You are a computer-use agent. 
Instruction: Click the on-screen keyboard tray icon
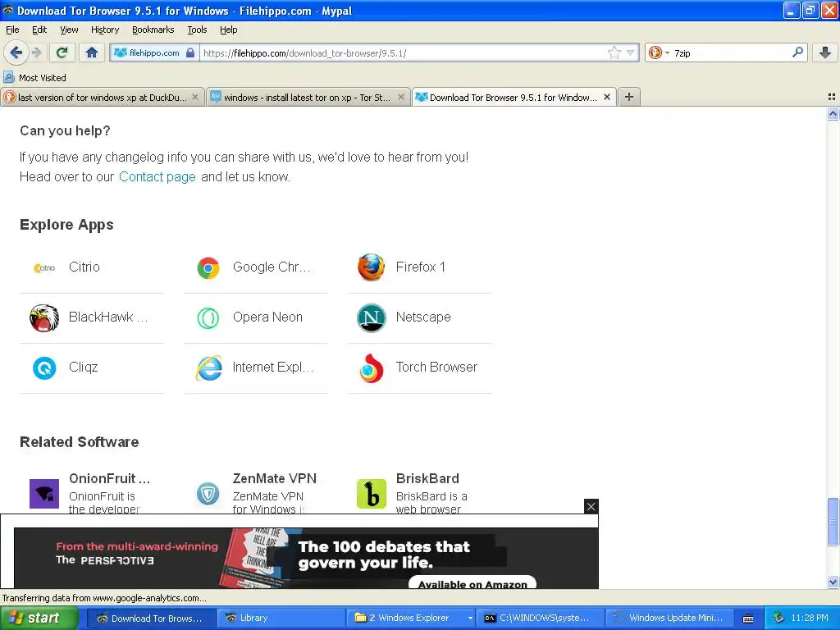[x=748, y=619]
